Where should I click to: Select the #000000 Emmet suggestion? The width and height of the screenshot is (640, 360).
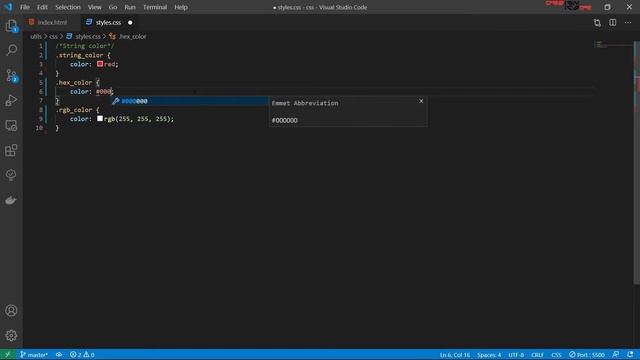pyautogui.click(x=189, y=101)
